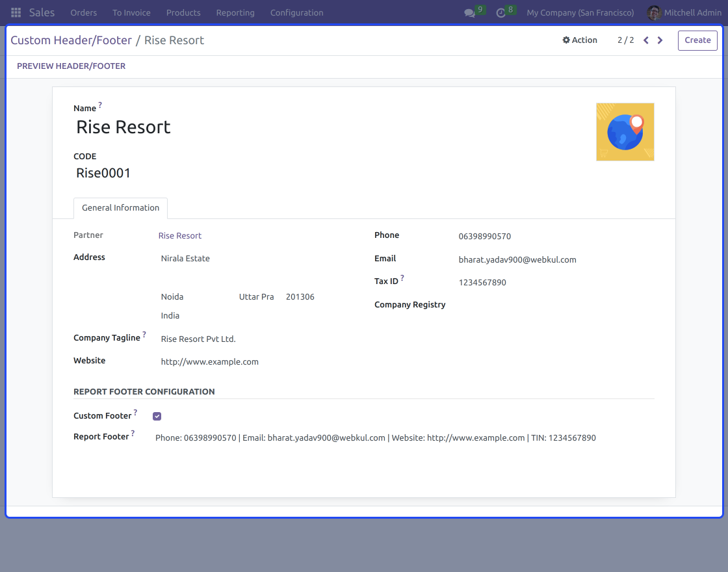Open the apps grid menu icon
Screen dimensions: 728x572
click(x=16, y=12)
